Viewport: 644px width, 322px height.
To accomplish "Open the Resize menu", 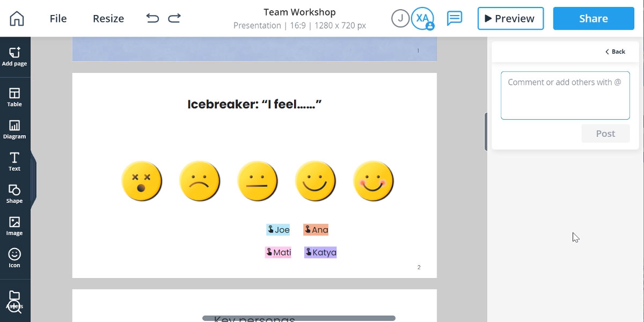I will [108, 18].
